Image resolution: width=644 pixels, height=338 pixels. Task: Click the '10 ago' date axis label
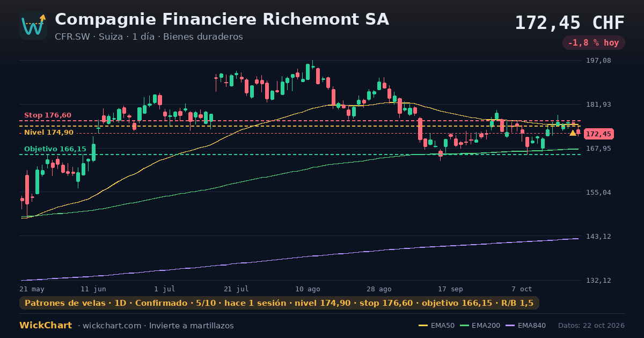click(x=308, y=289)
